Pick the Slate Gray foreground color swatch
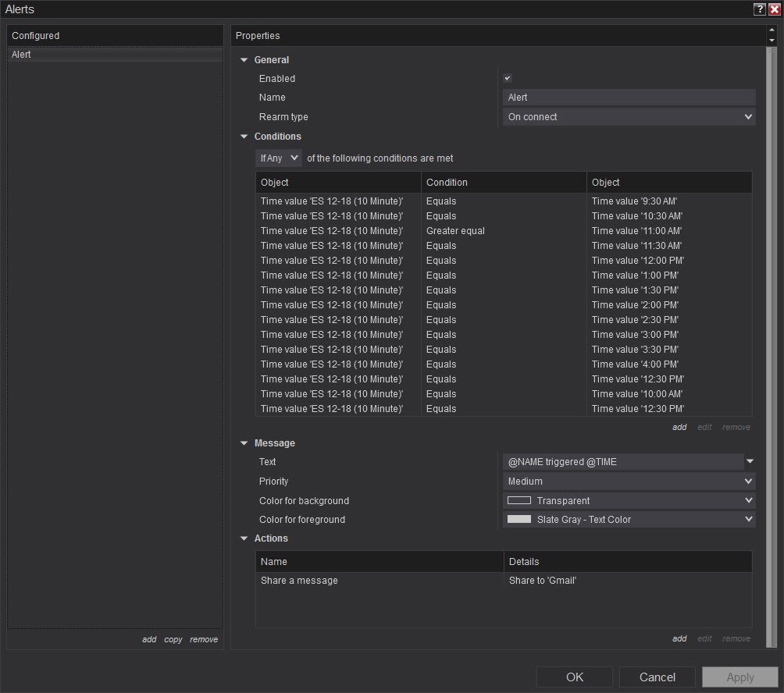Screen dimensions: 784x693 click(519, 520)
